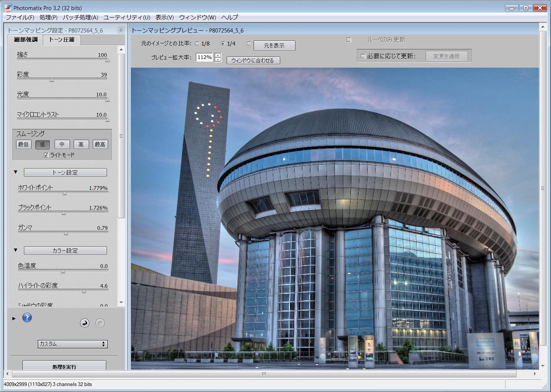Click the 元を表示 button
This screenshot has width=551, height=392.
point(274,46)
